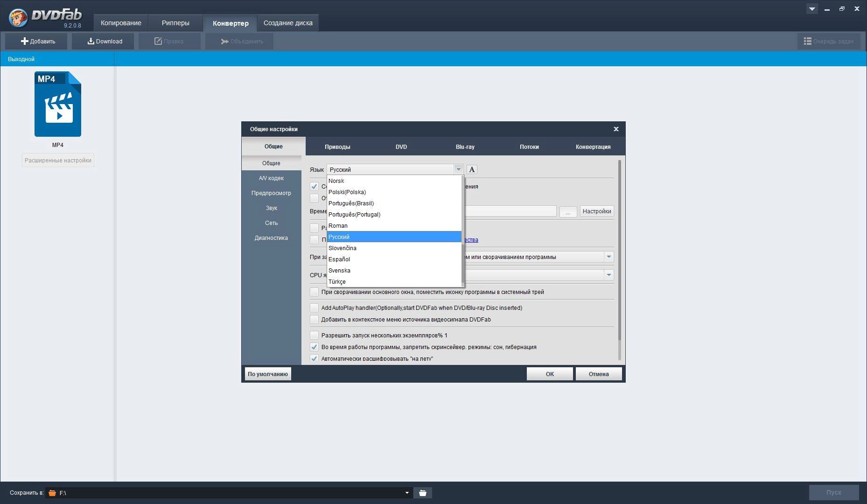Viewport: 867px width, 504px height.
Task: Open the Сохранить в path dropdown arrow
Action: pyautogui.click(x=407, y=493)
